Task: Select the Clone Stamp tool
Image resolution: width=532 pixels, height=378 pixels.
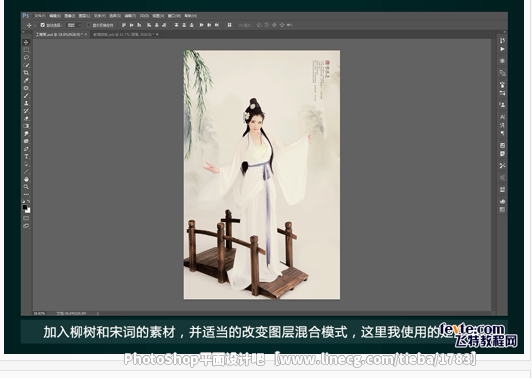Action: click(26, 103)
